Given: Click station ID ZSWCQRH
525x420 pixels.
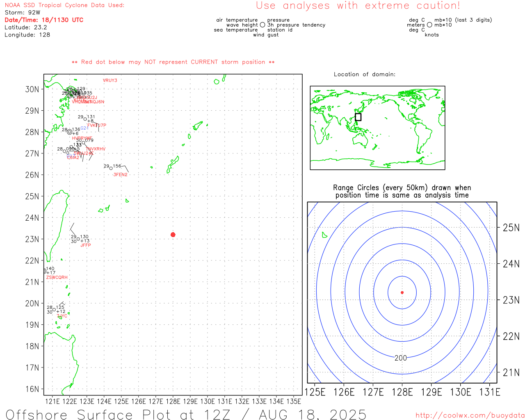Looking at the screenshot, I should click(57, 277).
